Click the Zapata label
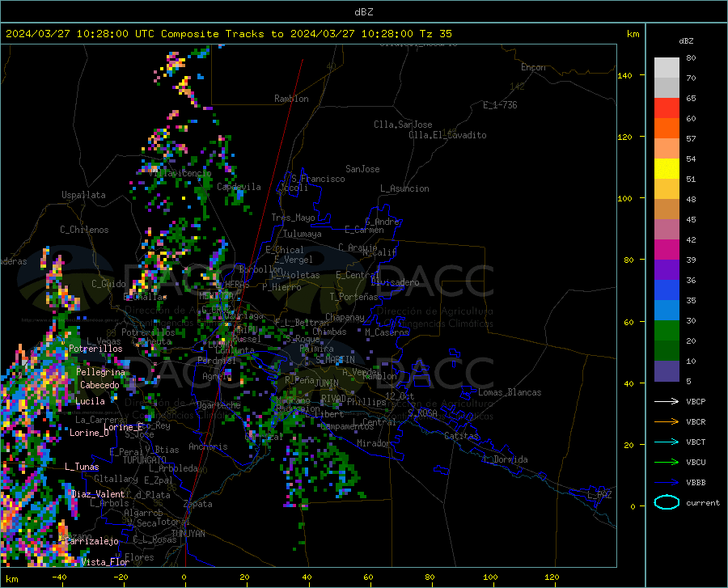Screen dimensions: 728x588 click(198, 504)
